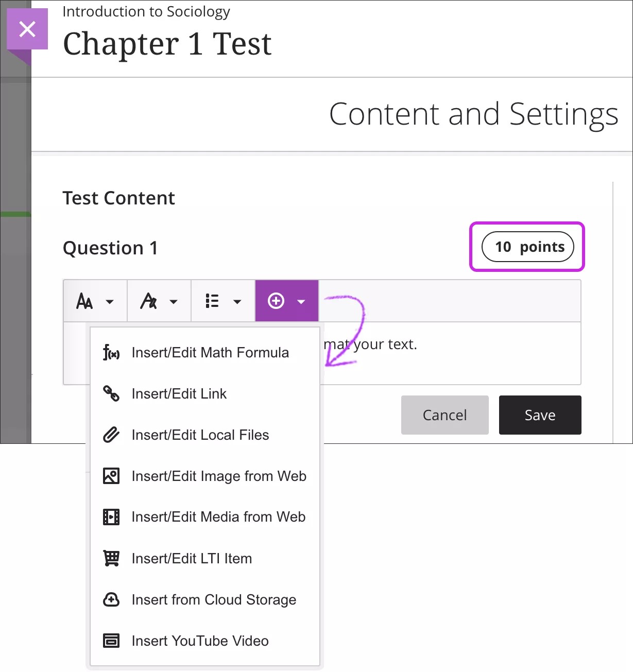
Task: Cancel editing the question
Action: tap(444, 415)
